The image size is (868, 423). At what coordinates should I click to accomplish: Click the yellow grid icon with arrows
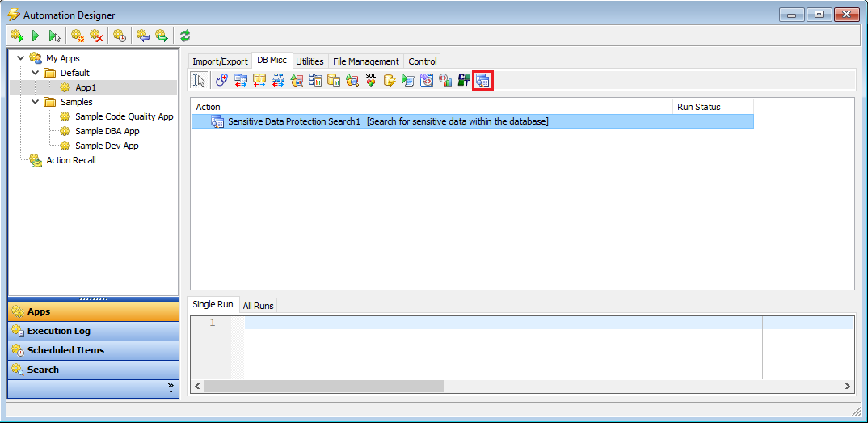(x=259, y=81)
